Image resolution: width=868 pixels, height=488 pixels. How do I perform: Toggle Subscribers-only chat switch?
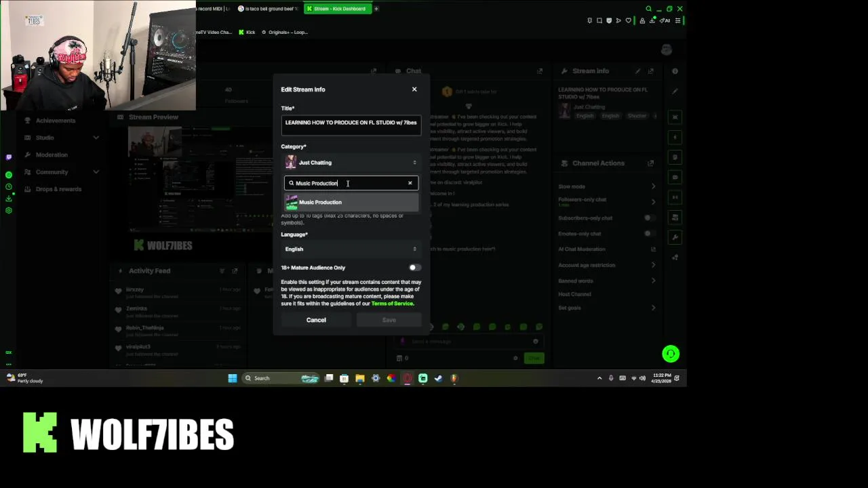649,218
